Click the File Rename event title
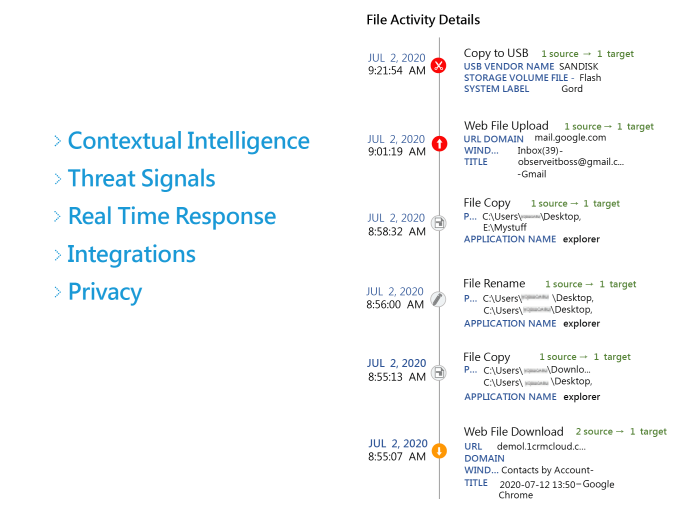Image resolution: width=700 pixels, height=514 pixels. [494, 283]
